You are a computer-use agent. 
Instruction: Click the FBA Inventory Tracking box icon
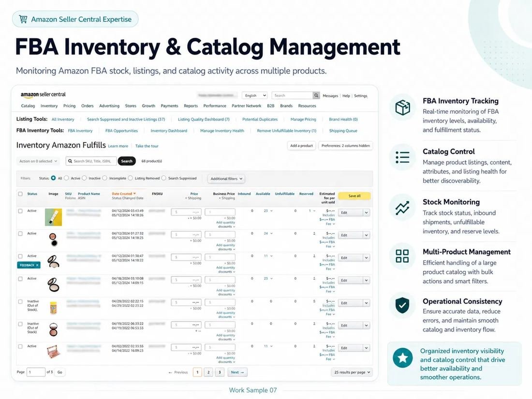pyautogui.click(x=403, y=108)
